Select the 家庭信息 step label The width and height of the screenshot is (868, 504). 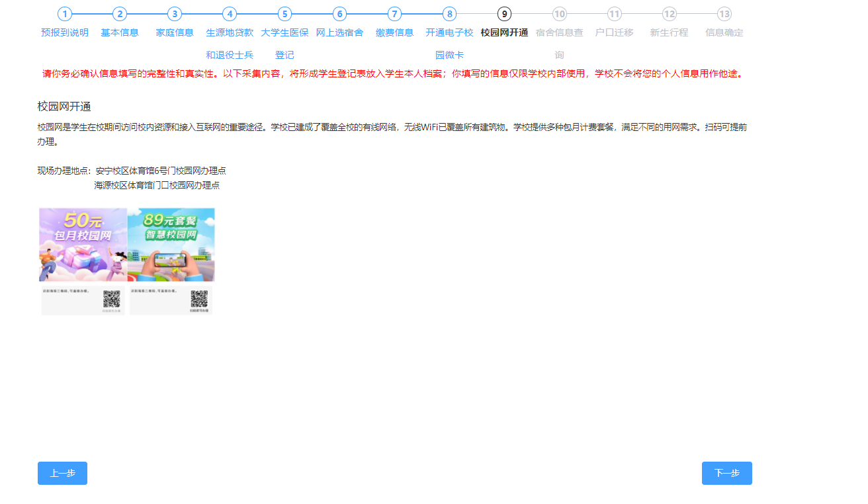174,31
